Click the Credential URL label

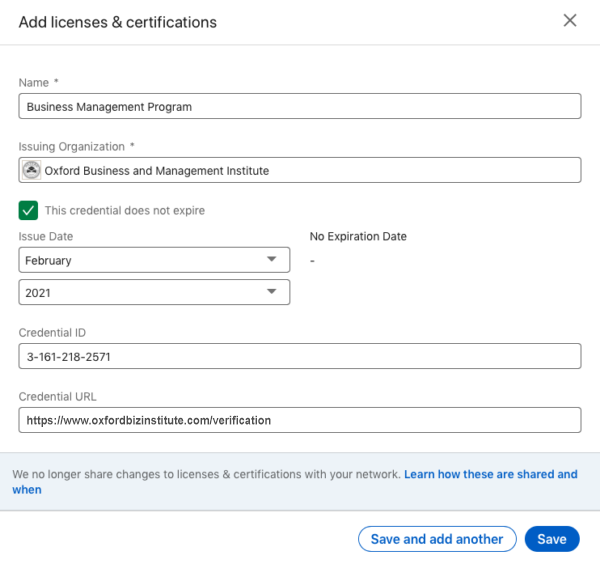pyautogui.click(x=58, y=397)
